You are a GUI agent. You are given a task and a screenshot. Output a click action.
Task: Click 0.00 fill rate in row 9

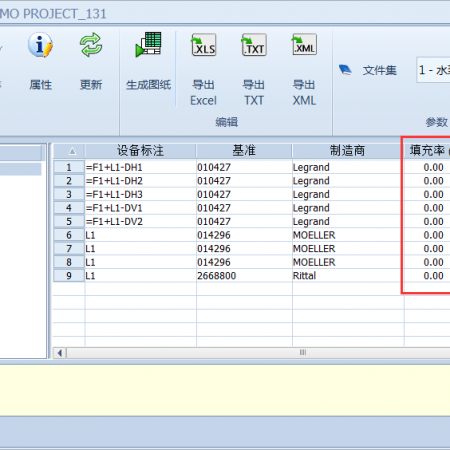(x=427, y=276)
